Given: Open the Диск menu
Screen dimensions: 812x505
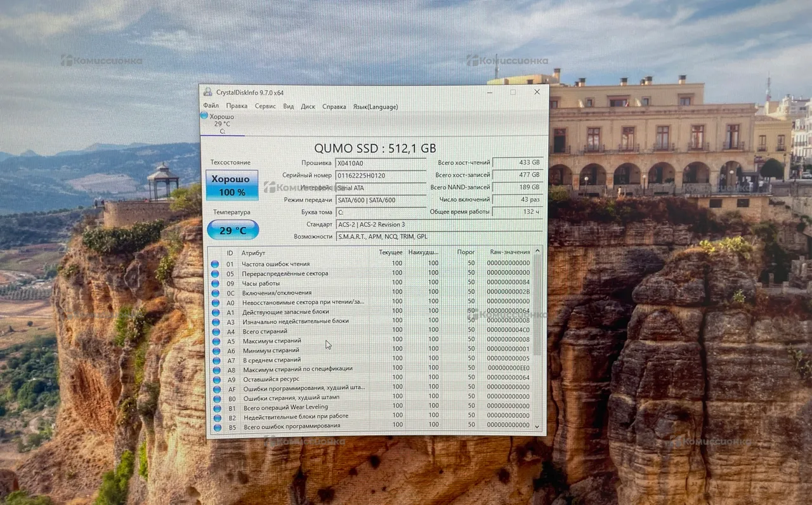Looking at the screenshot, I should point(308,107).
